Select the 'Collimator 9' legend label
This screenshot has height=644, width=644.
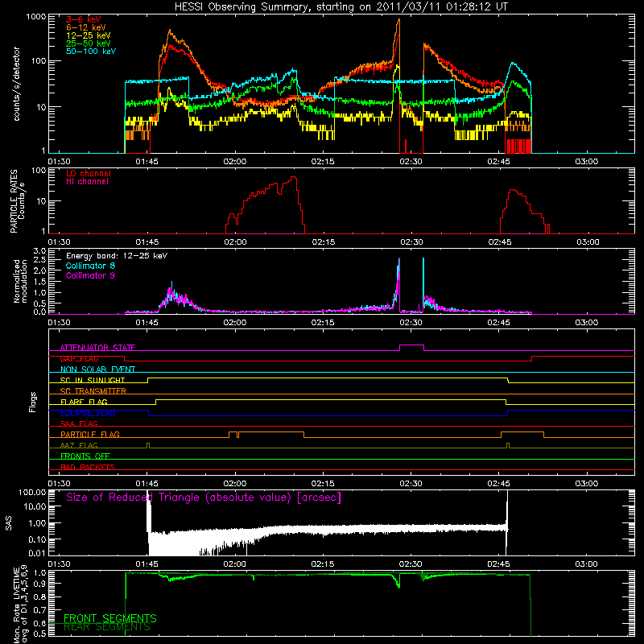tap(90, 275)
